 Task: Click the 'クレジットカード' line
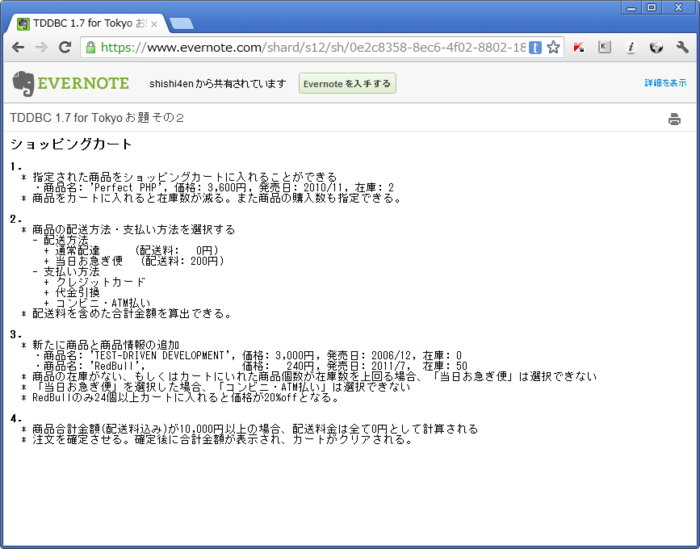pos(95,282)
